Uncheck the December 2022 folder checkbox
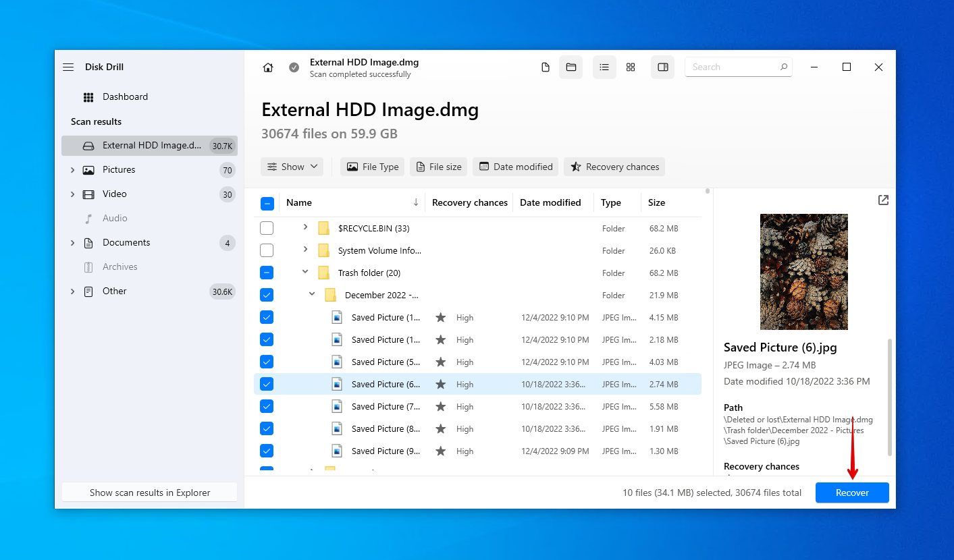This screenshot has height=560, width=954. [267, 295]
